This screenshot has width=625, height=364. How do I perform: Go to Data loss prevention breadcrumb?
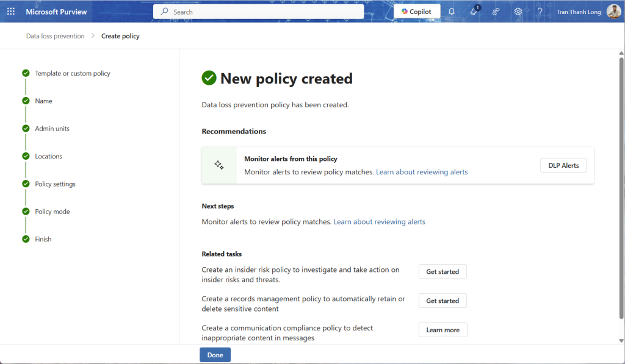(55, 36)
